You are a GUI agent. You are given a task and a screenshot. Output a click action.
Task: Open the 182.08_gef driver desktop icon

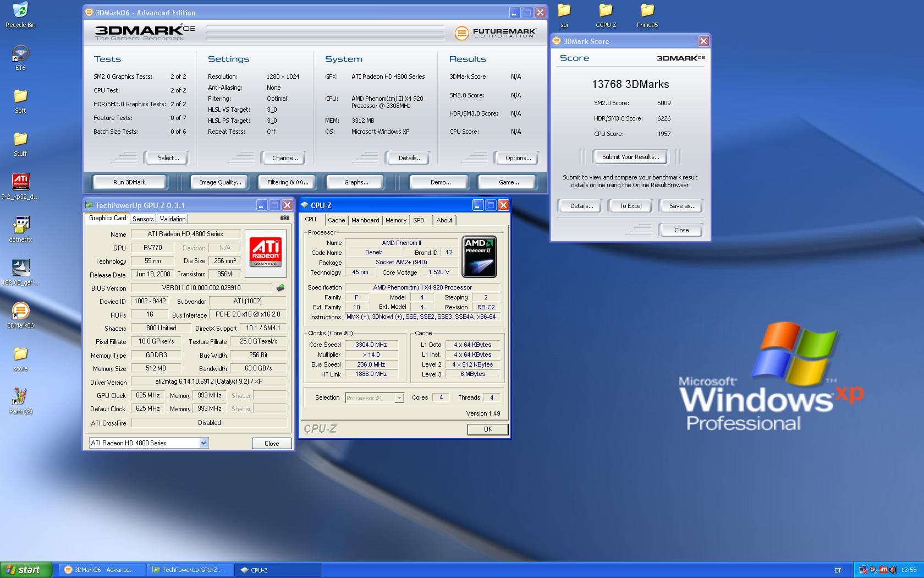[x=20, y=272]
